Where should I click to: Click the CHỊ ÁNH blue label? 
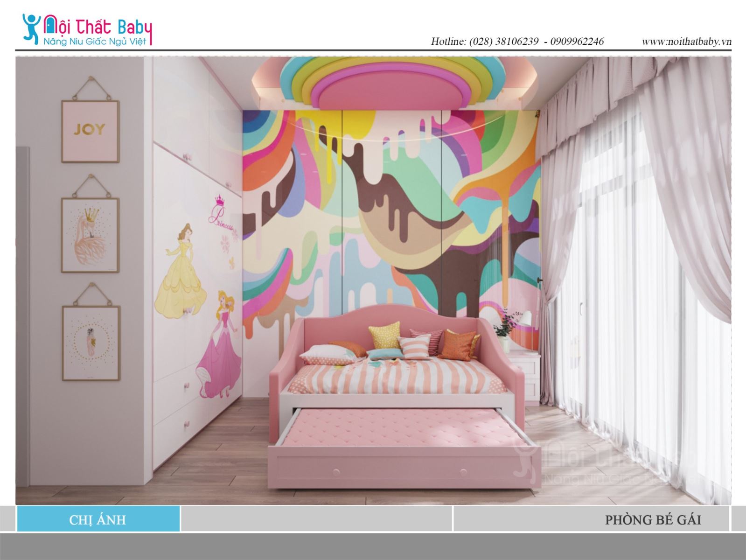pos(98,519)
